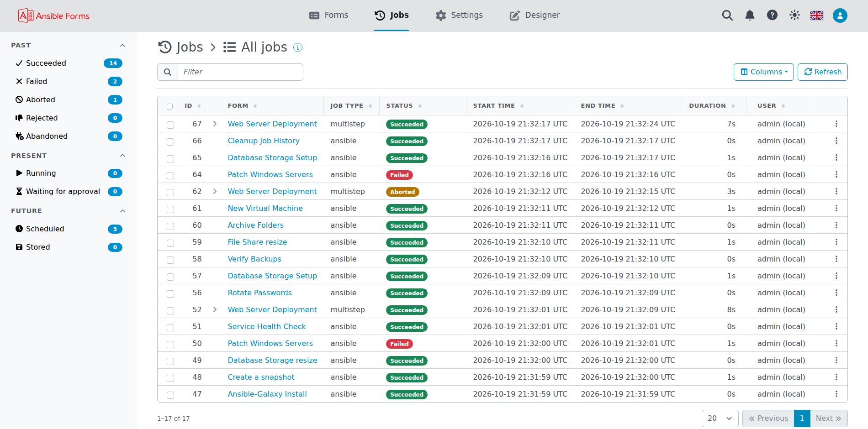Image resolution: width=868 pixels, height=429 pixels.
Task: Go to the Settings tab
Action: [x=459, y=15]
